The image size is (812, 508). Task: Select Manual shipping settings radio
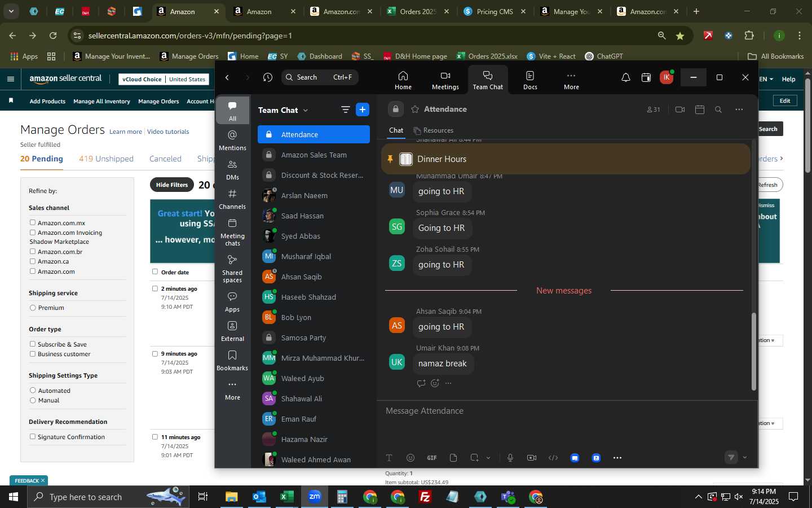click(x=33, y=400)
